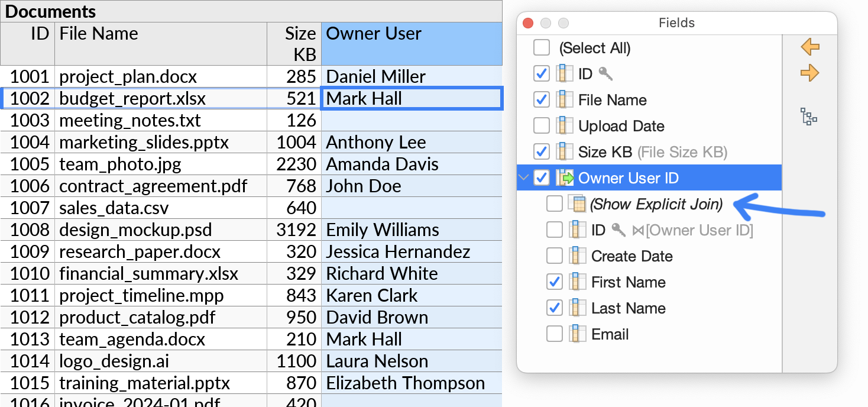Click the field icon next to Create Date
Screen dimensions: 868x407
click(577, 256)
